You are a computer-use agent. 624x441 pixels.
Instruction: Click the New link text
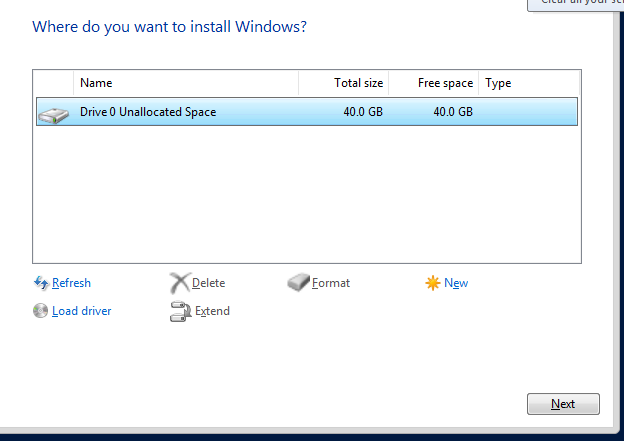tap(456, 283)
